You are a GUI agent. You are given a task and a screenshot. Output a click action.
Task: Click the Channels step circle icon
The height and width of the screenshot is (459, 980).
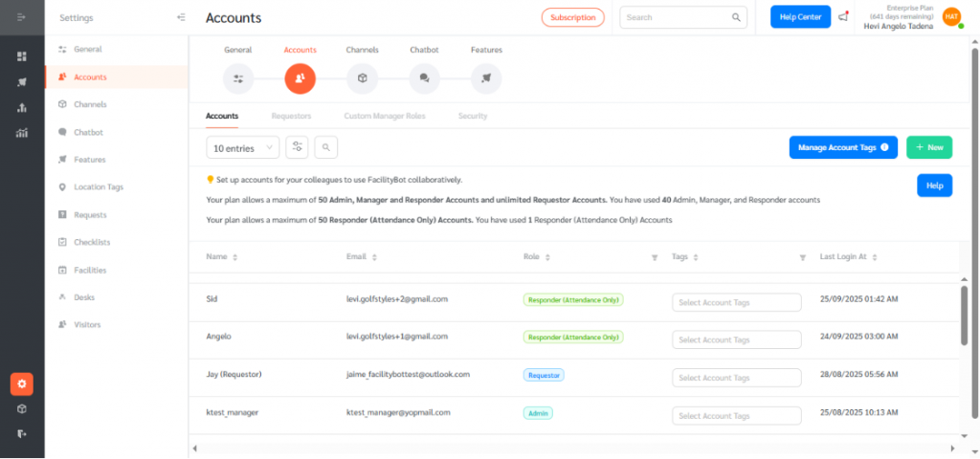[x=363, y=78]
